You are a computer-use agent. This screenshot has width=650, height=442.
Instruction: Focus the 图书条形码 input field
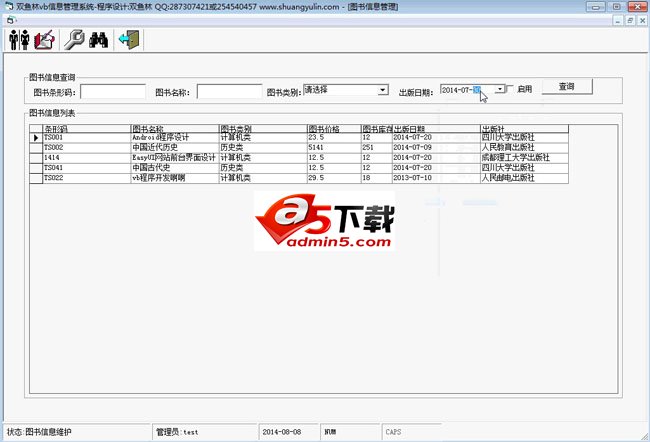(113, 92)
